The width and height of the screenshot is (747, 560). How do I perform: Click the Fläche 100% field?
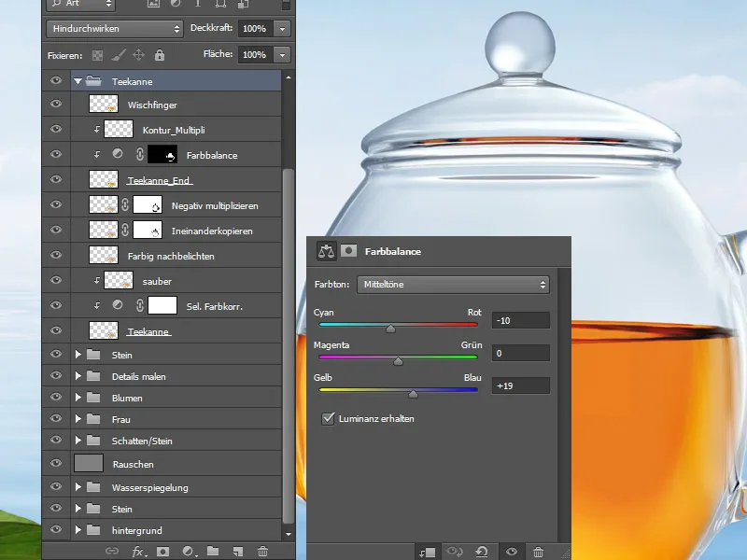point(256,55)
